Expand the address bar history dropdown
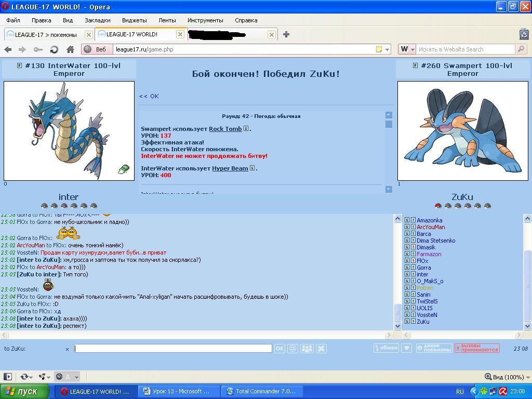This screenshot has height=399, width=532. [x=387, y=49]
